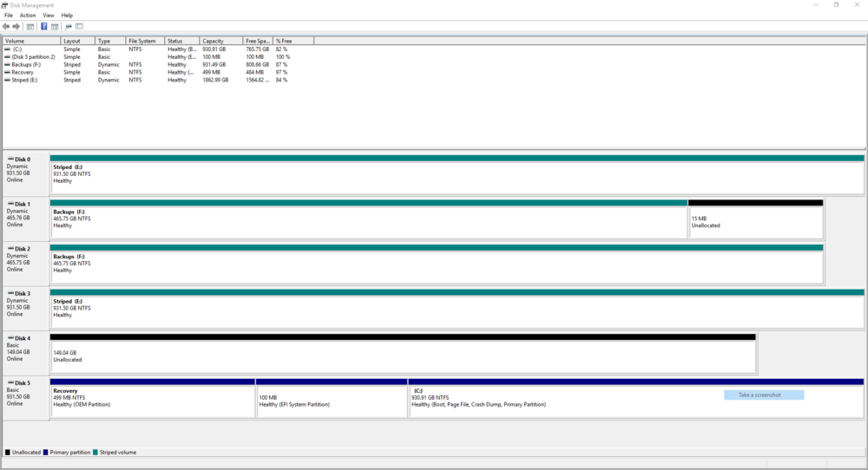Viewport: 868px width, 470px height.
Task: Open the Action menu
Action: point(28,16)
